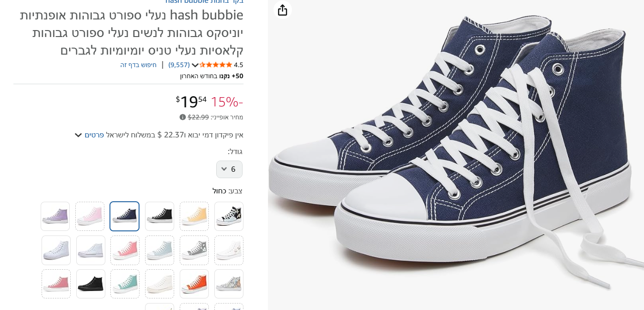The height and width of the screenshot is (310, 644).
Task: Expand the shipping details chevron
Action: pos(79,135)
